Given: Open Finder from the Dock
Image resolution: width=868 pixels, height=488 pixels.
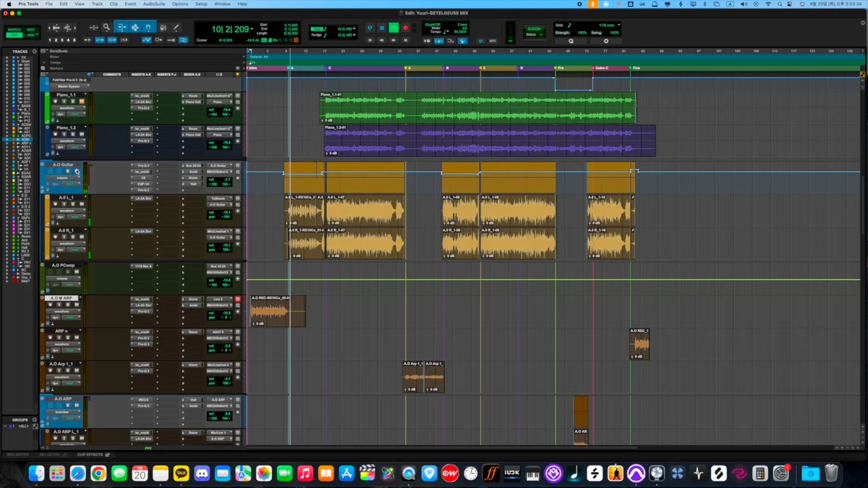Looking at the screenshot, I should point(36,473).
